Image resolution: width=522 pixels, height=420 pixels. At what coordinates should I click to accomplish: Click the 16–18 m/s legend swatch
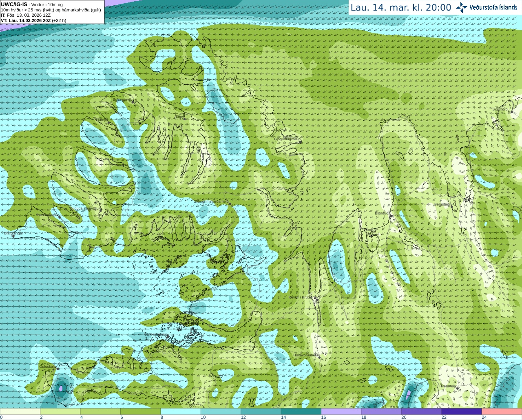coord(341,411)
